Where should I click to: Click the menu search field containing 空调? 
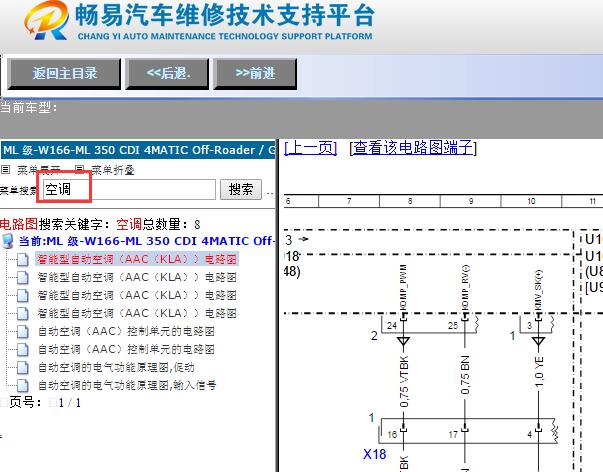[129, 189]
